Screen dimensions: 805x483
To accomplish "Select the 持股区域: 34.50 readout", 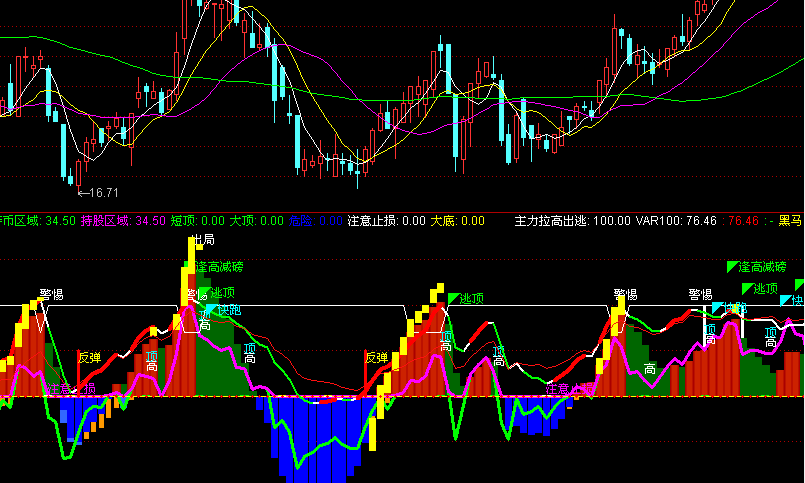I will click(123, 221).
